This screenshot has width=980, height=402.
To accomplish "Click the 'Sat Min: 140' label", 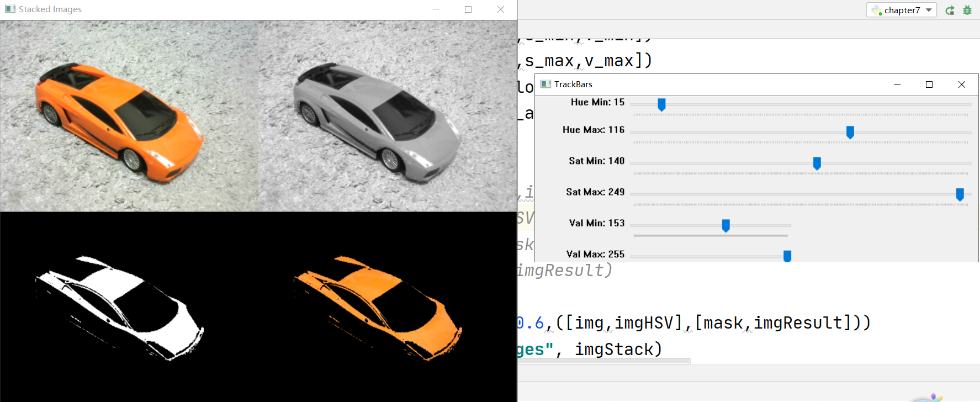I will click(x=596, y=161).
